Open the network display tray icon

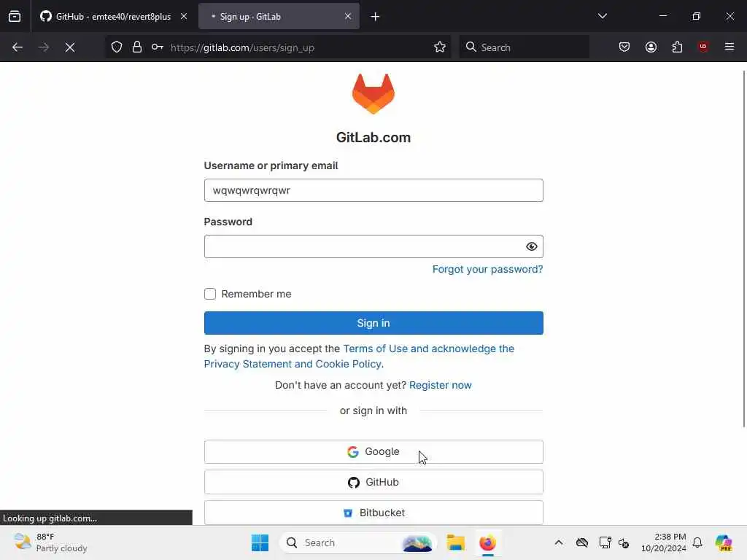[x=605, y=542]
